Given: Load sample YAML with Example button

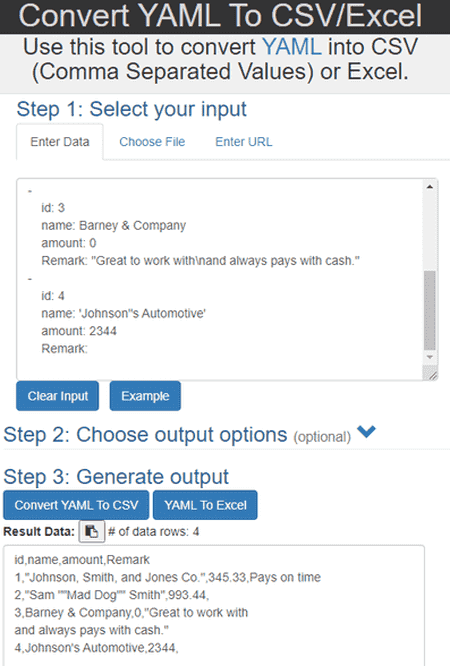Looking at the screenshot, I should coord(145,396).
